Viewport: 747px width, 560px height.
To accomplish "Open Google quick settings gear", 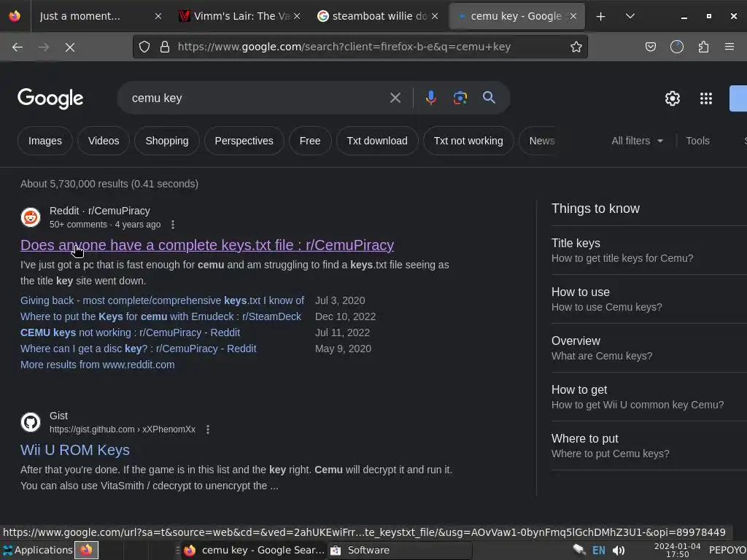I will tap(672, 98).
